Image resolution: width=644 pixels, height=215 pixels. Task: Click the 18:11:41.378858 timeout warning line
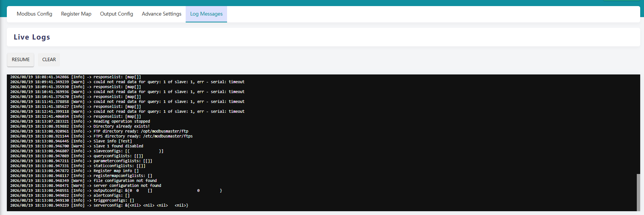click(127, 102)
